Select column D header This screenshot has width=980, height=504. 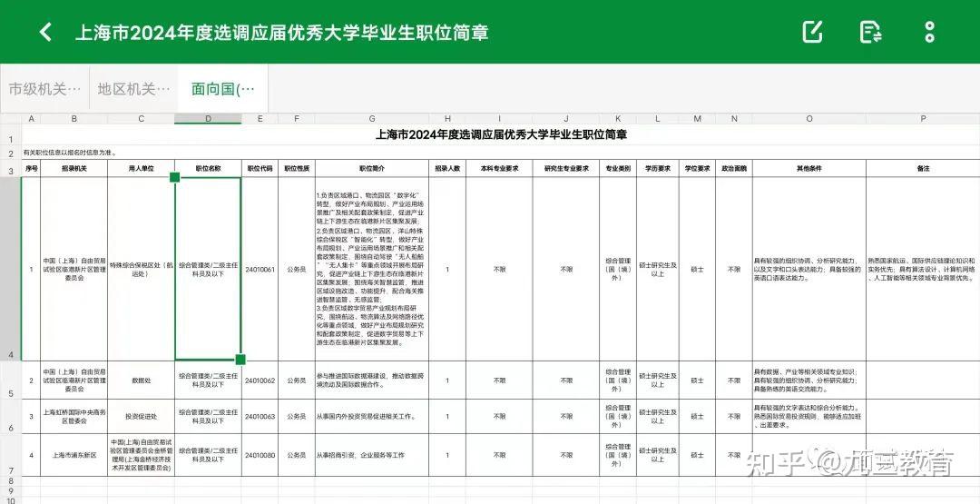pyautogui.click(x=208, y=119)
